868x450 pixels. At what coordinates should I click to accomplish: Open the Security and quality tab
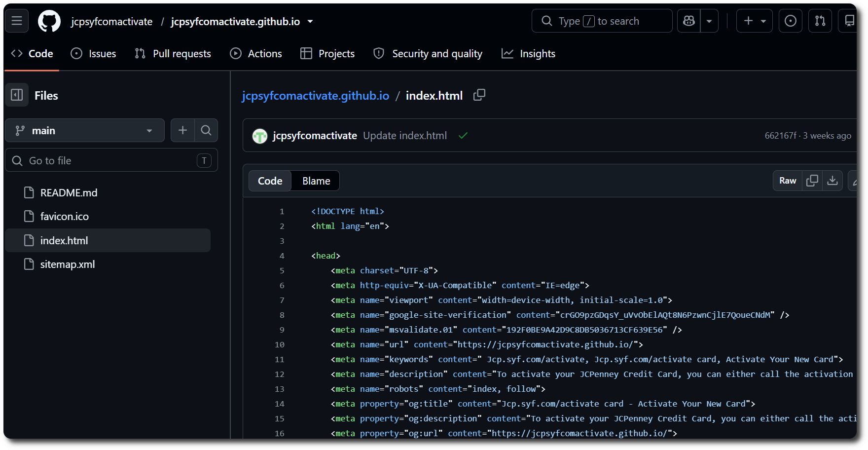click(428, 54)
